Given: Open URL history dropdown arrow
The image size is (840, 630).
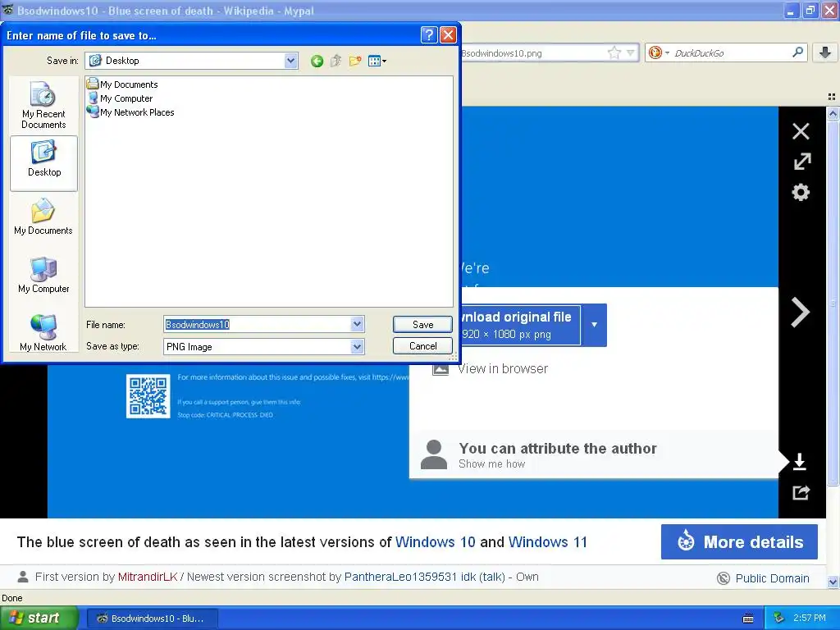Looking at the screenshot, I should pos(631,52).
